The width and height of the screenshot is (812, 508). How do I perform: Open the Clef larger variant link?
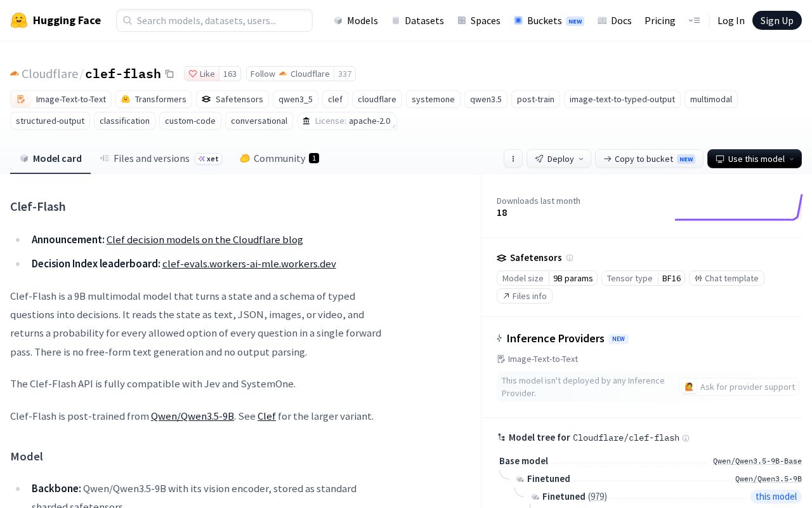266,416
